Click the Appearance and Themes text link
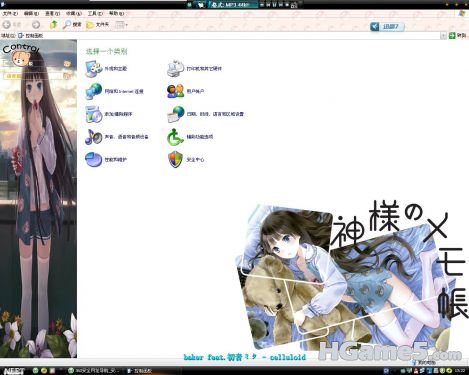The width and height of the screenshot is (469, 375). pos(116,69)
